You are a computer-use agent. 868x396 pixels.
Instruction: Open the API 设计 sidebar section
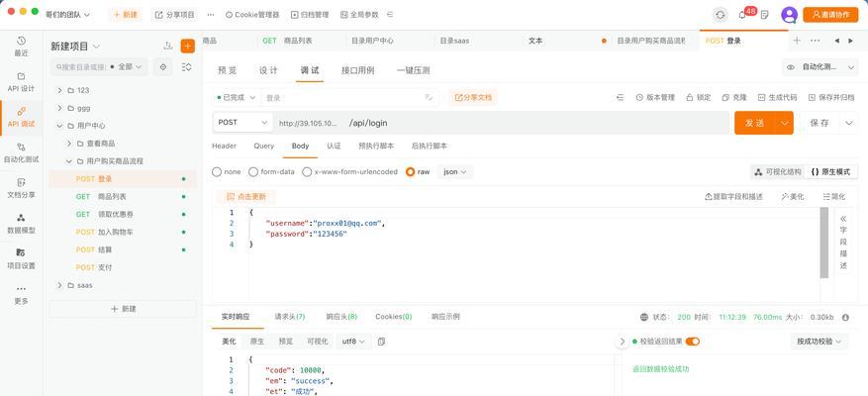21,82
